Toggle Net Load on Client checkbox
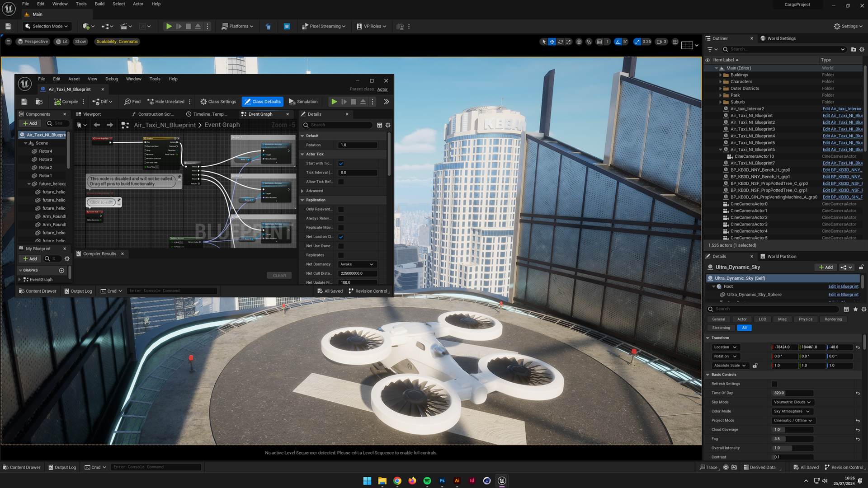 coord(341,237)
